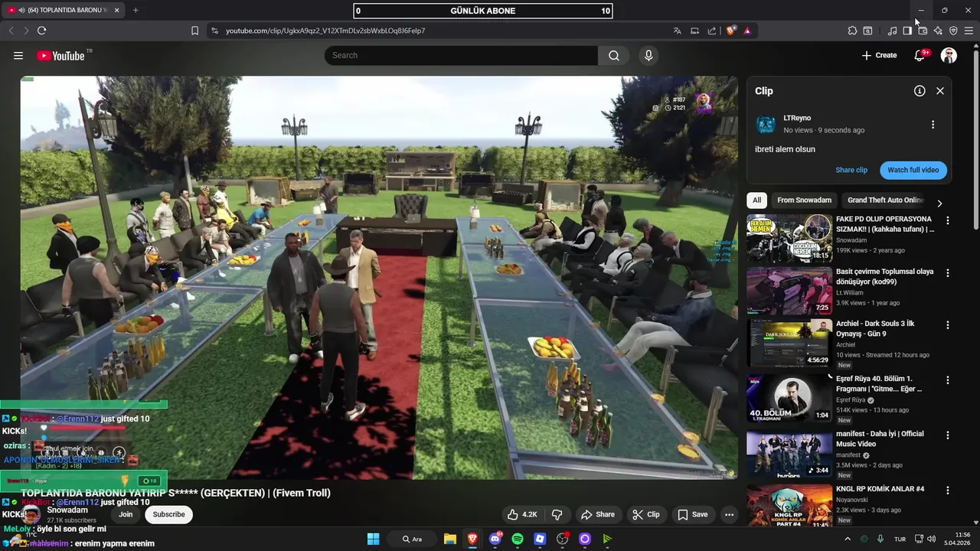Image resolution: width=980 pixels, height=551 pixels.
Task: Click the Brave Shields lion icon
Action: [730, 31]
